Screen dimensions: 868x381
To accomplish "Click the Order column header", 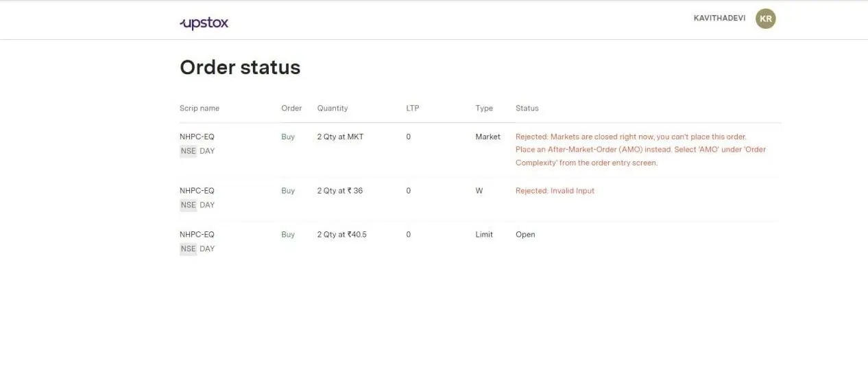I will [x=291, y=108].
